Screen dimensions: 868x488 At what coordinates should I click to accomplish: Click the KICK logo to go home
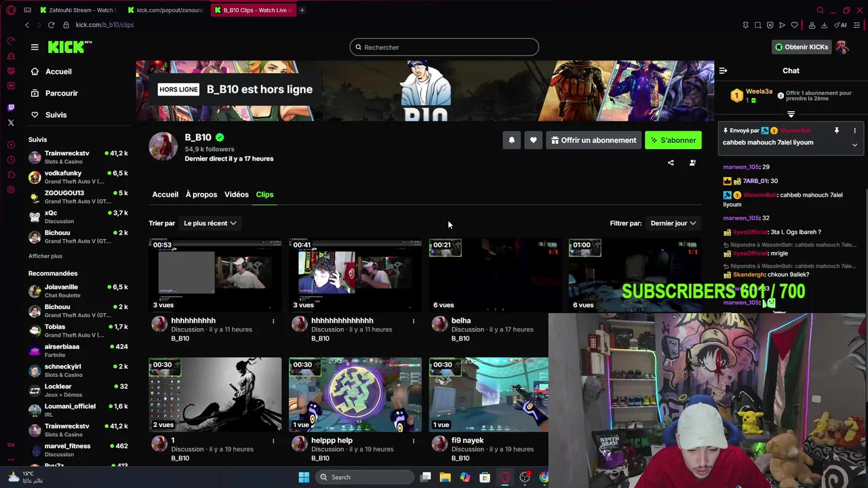pos(69,47)
